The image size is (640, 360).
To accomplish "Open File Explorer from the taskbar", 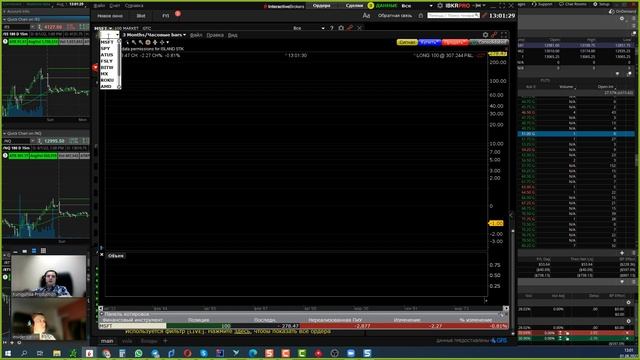I will 57,353.
